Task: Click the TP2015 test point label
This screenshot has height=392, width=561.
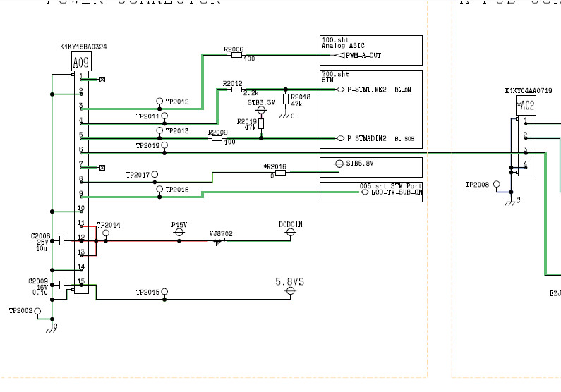Action: point(147,293)
